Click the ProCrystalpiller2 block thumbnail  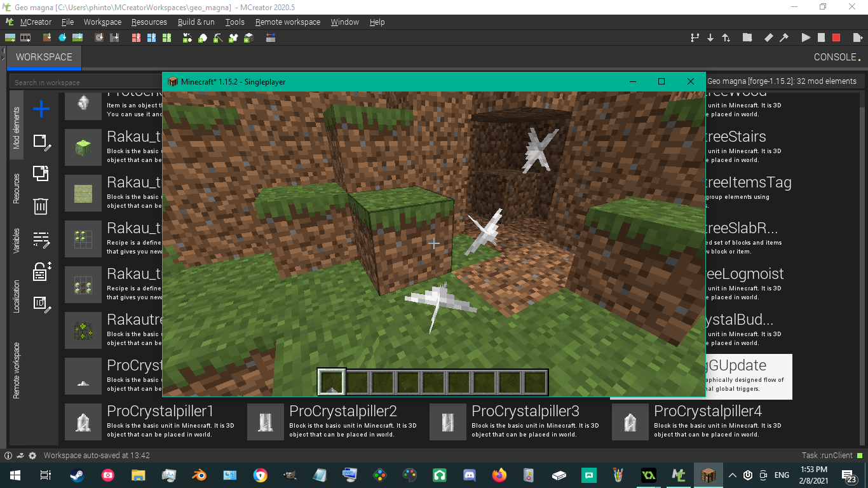tap(266, 422)
